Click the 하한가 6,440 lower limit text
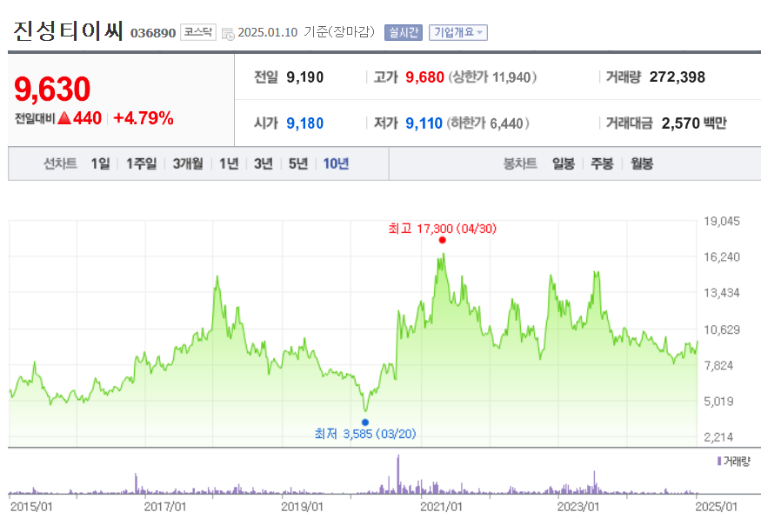761x532 pixels. [488, 123]
